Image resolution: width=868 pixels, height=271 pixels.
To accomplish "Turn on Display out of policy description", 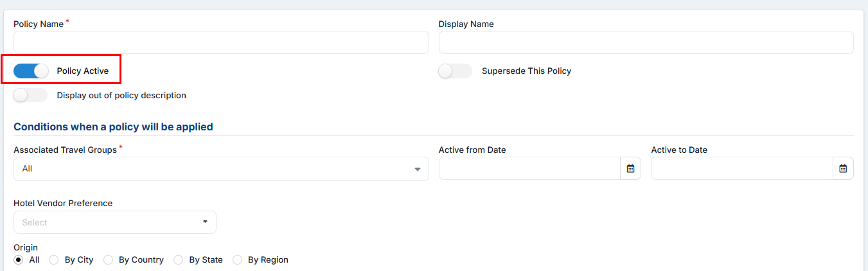I will (x=30, y=96).
